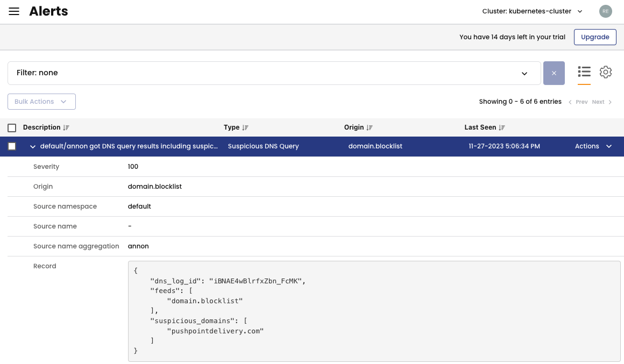Screen dimensions: 624x364
Task: Click the Showing 0 - 6 of 6 entries text
Action: pyautogui.click(x=520, y=102)
